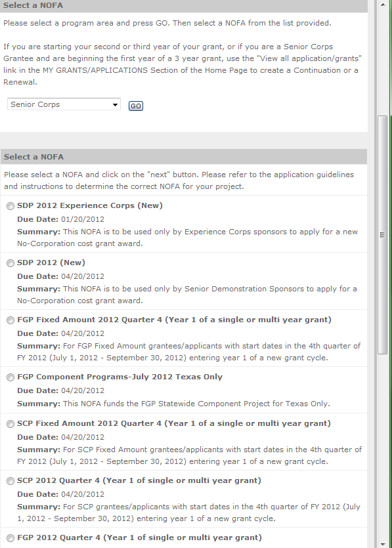Click the summary about Experience Corps sponsors
The image size is (392, 548).
click(x=187, y=238)
